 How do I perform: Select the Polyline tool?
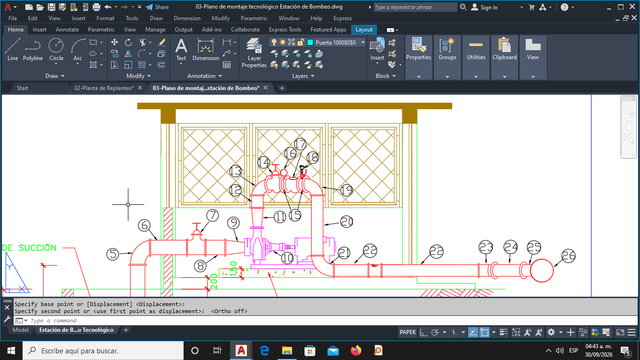(x=33, y=49)
